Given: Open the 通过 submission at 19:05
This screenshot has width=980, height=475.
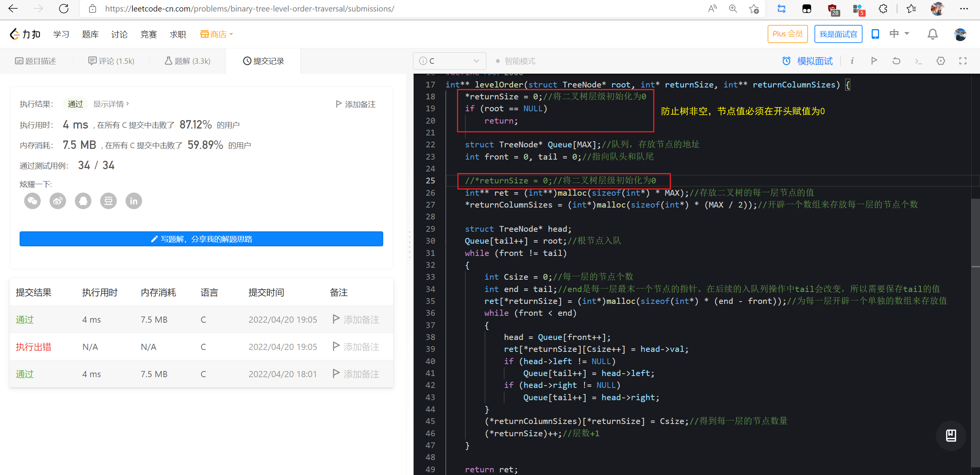Looking at the screenshot, I should [25, 320].
